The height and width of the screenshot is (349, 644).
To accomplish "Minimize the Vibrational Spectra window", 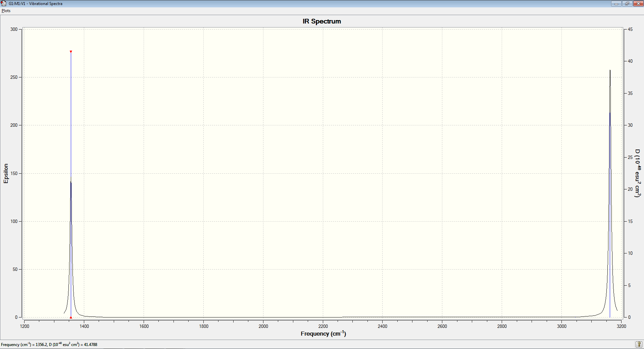I will 616,3.
